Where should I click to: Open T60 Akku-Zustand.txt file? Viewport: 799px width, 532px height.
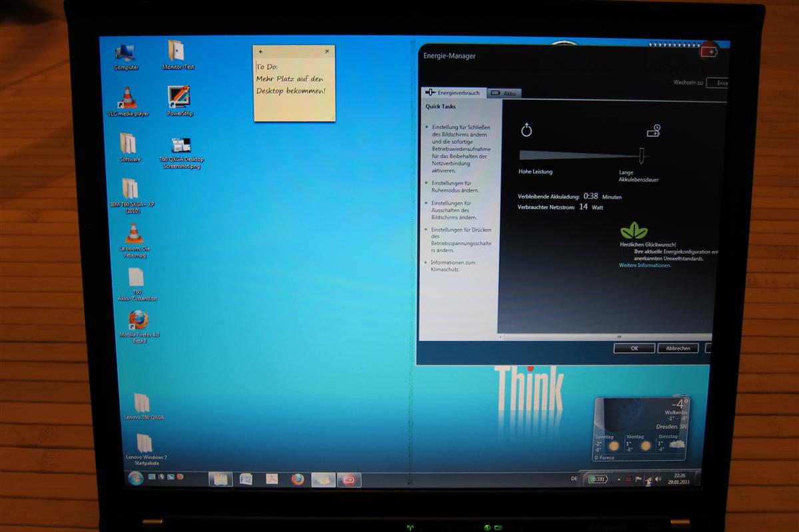pyautogui.click(x=136, y=284)
